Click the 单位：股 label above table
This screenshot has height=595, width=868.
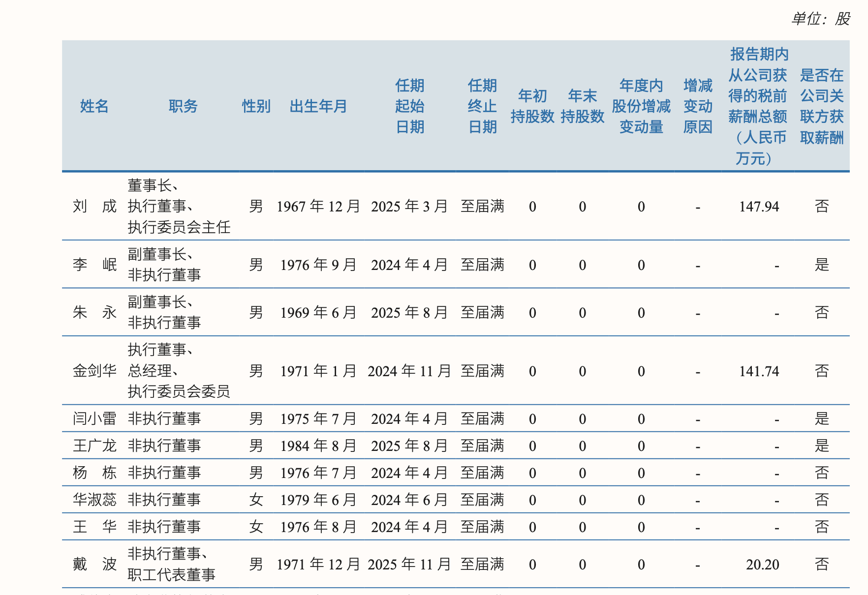[820, 19]
